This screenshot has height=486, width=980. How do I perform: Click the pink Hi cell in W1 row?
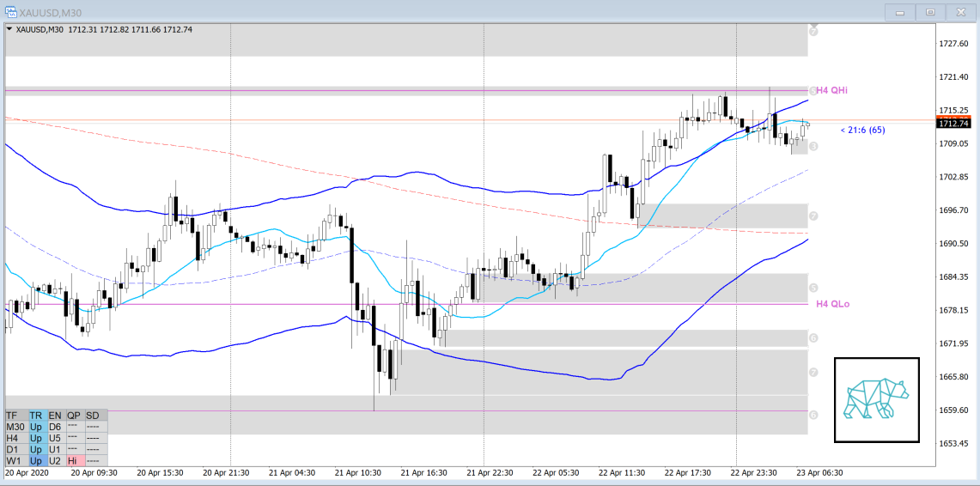[x=72, y=461]
